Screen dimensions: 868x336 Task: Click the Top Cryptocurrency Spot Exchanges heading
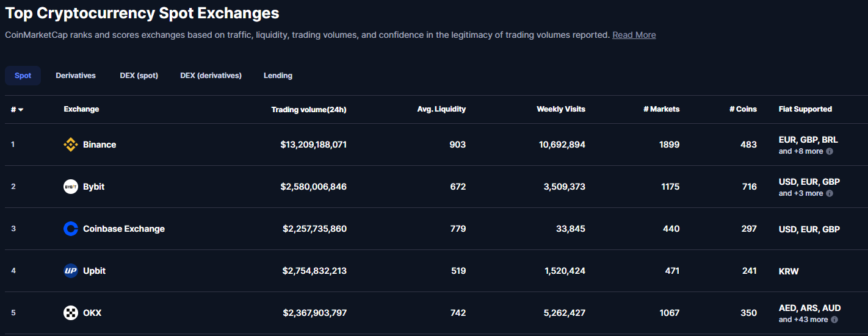[142, 13]
